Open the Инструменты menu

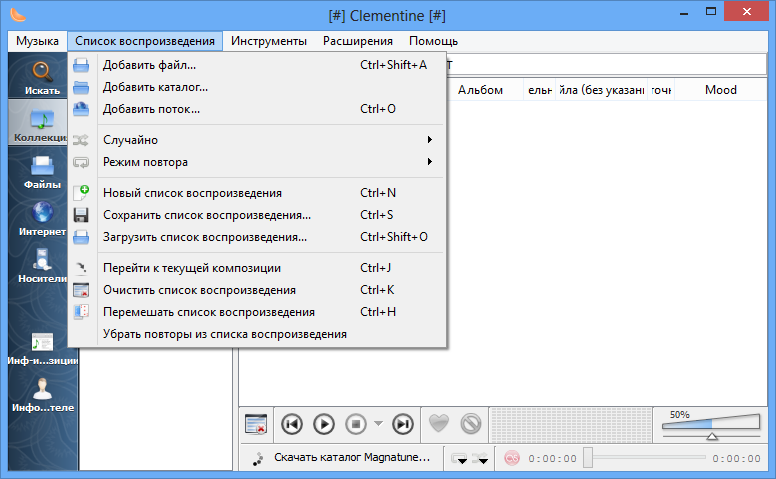(x=269, y=41)
